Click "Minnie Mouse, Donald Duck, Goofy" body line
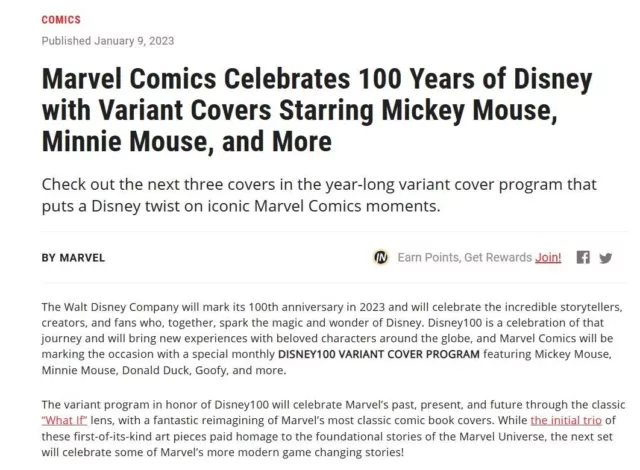Image resolution: width=640 pixels, height=470 pixels. pyautogui.click(x=164, y=370)
